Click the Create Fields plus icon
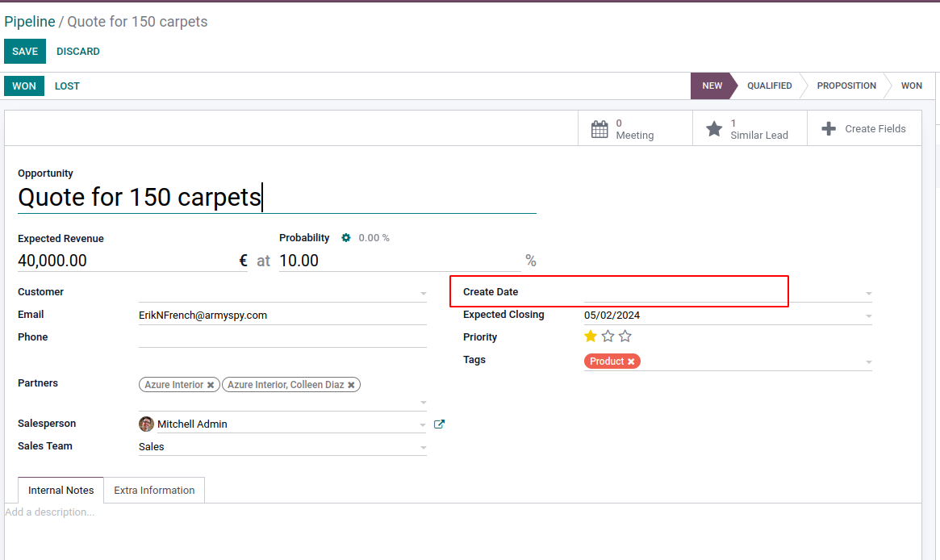Screen dimensions: 940x560 [x=829, y=129]
